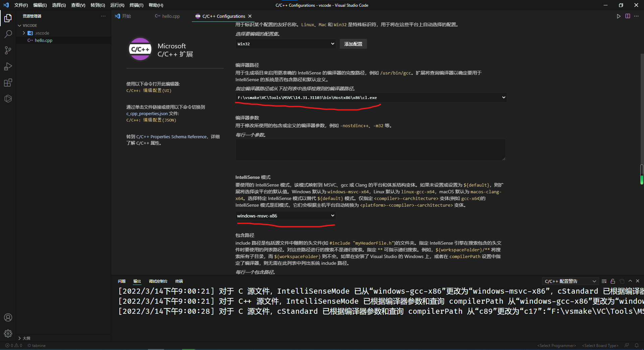Viewport: 644px width, 350px height.
Task: Show notifications with the bell icon
Action: (636, 346)
